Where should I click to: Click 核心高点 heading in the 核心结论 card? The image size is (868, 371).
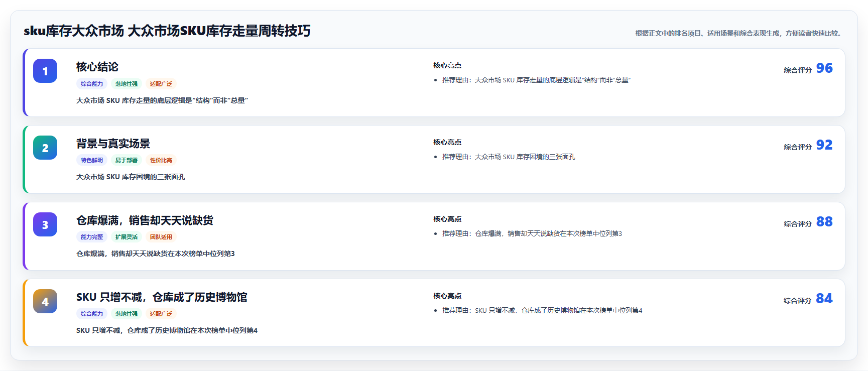point(447,65)
